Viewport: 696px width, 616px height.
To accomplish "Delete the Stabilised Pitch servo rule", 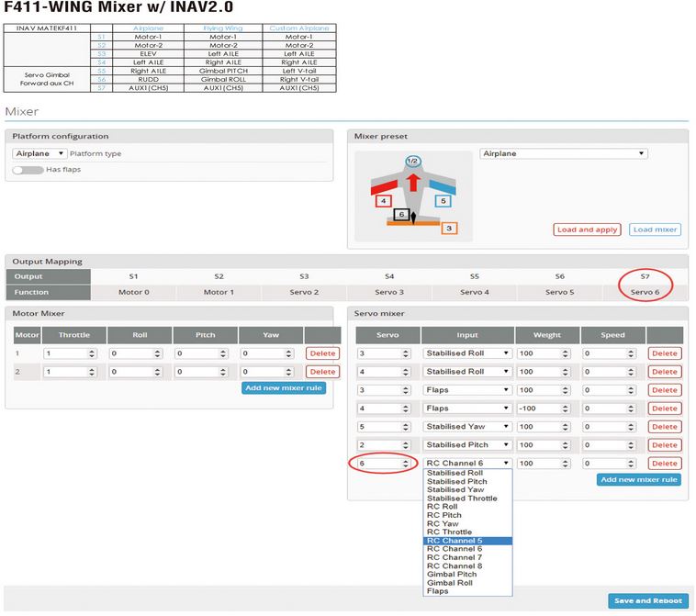I will tap(665, 445).
